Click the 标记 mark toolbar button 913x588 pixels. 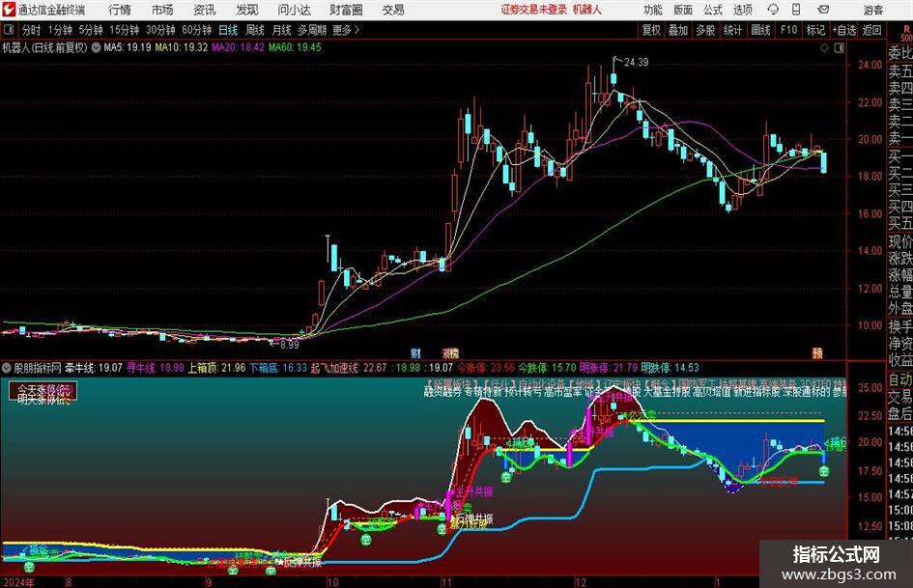pos(815,30)
